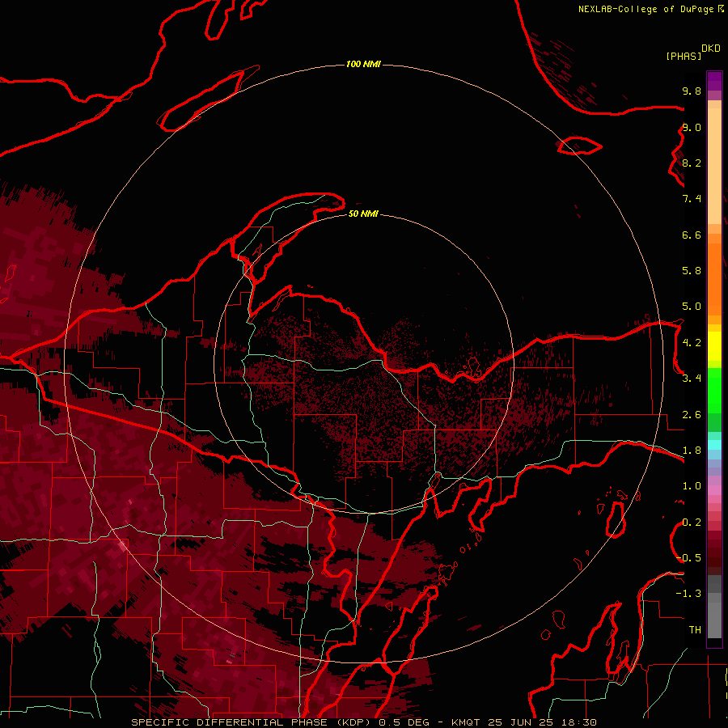The image size is (728, 728).
Task: Click the 50 NMI range ring label
Action: 363,214
